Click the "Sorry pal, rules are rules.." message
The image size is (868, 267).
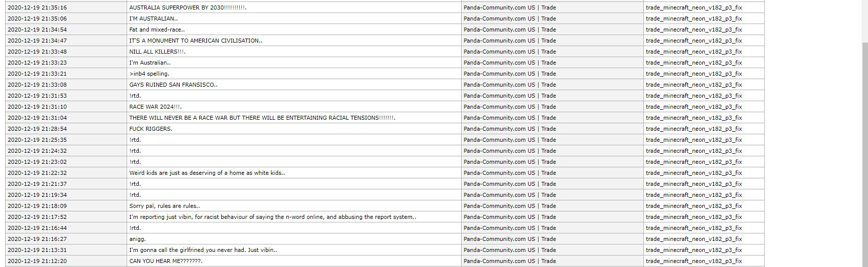pyautogui.click(x=165, y=206)
